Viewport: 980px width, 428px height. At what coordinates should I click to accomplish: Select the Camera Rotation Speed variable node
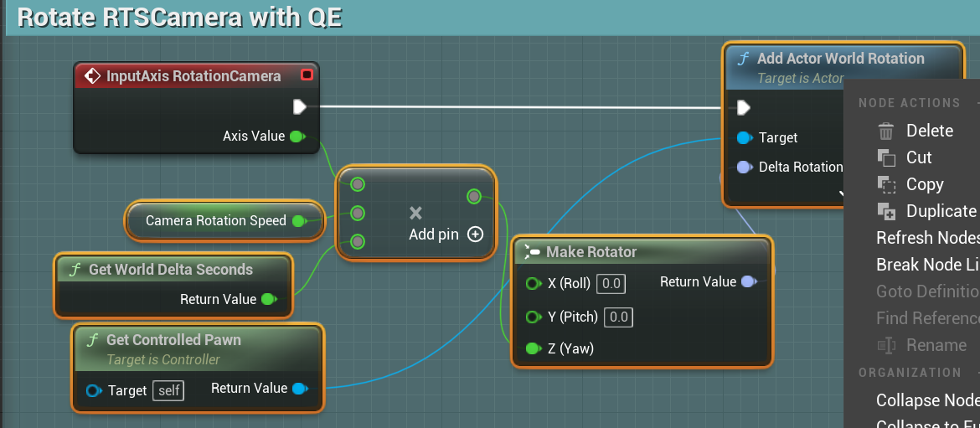[225, 220]
